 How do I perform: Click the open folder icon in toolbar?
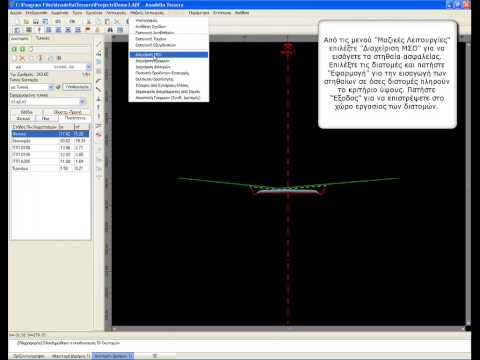[x=26, y=22]
